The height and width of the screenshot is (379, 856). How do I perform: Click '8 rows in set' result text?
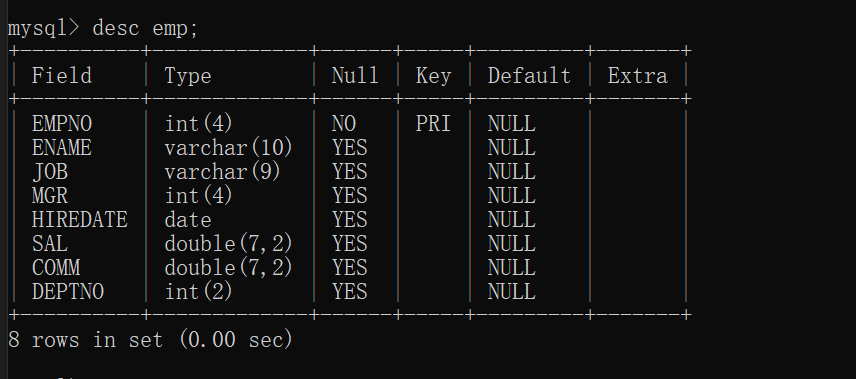[x=86, y=340]
